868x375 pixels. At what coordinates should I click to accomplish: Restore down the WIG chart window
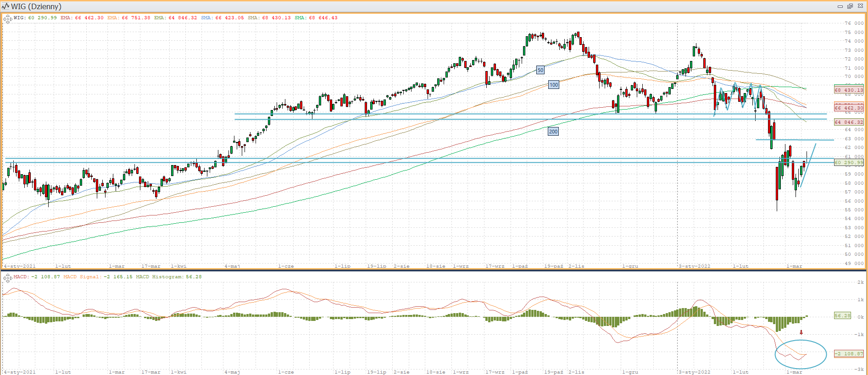[x=850, y=6]
